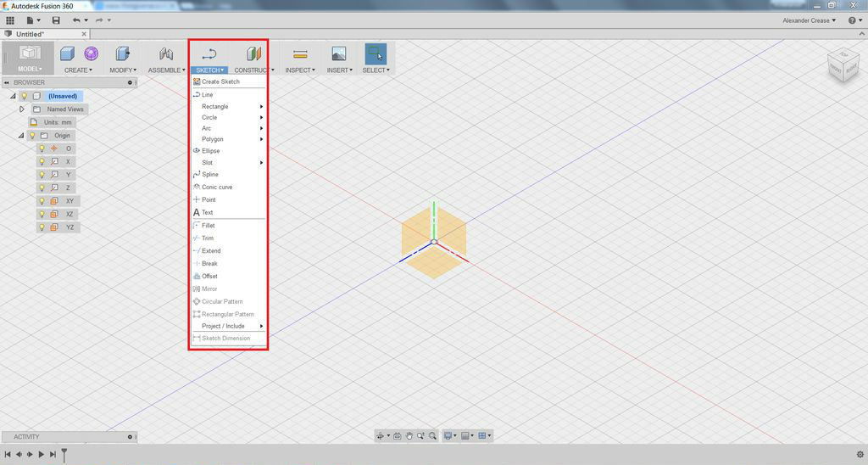Click the Modify press-pull icon
Viewport: 868px width, 465px height.
tap(122, 53)
